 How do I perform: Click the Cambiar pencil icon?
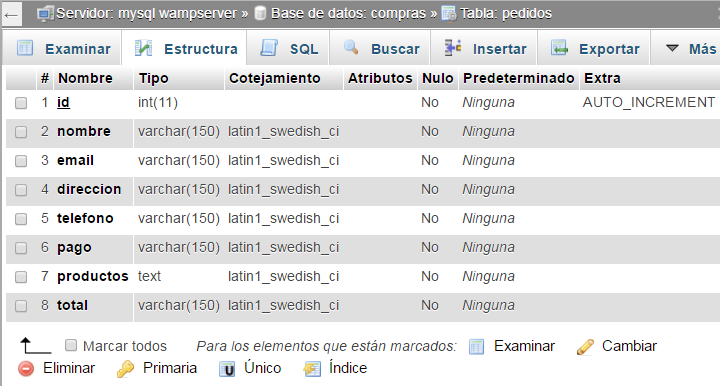click(585, 347)
